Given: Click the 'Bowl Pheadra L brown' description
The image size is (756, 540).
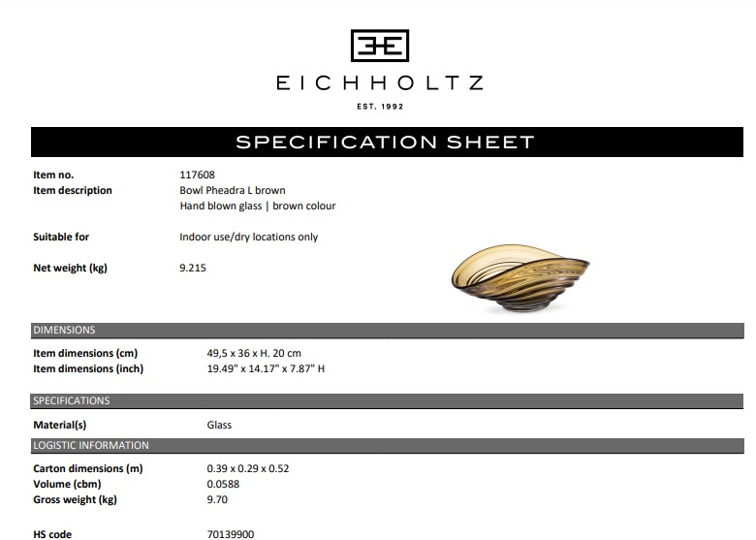Looking at the screenshot, I should coord(233,190).
